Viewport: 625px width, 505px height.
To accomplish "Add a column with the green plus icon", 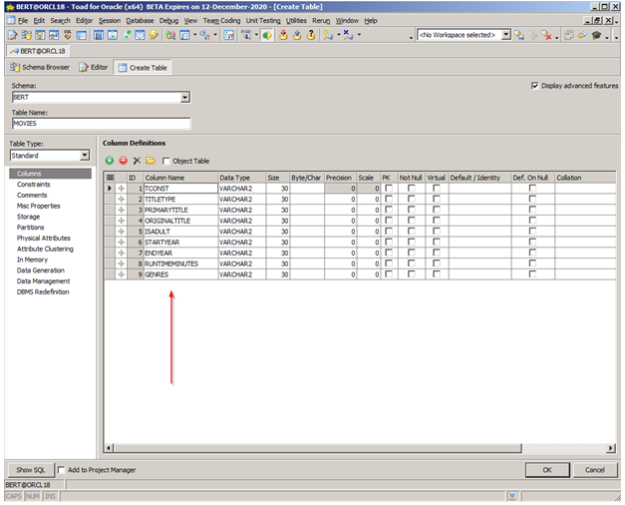I will (x=109, y=161).
